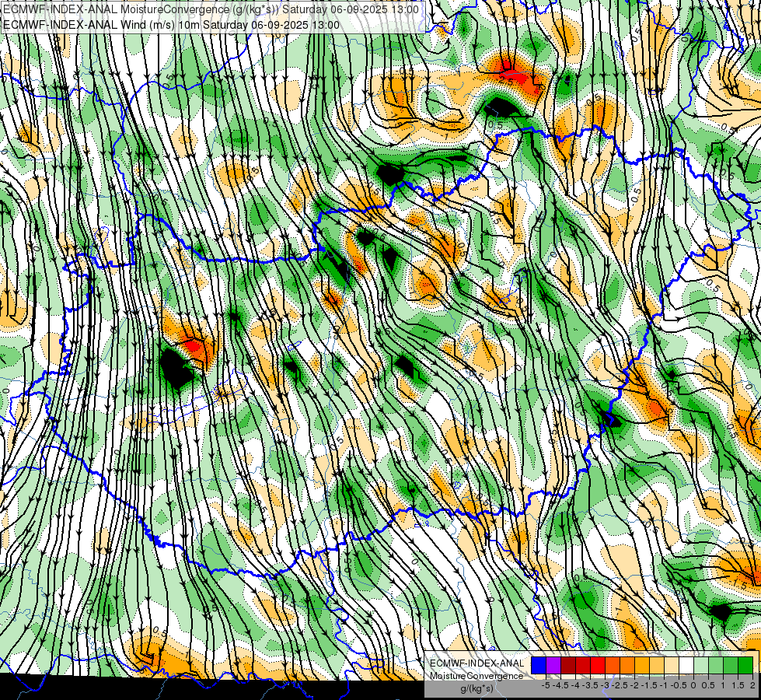Click the MoistureConvergence title line at top
The width and height of the screenshot is (761, 700).
click(x=211, y=9)
